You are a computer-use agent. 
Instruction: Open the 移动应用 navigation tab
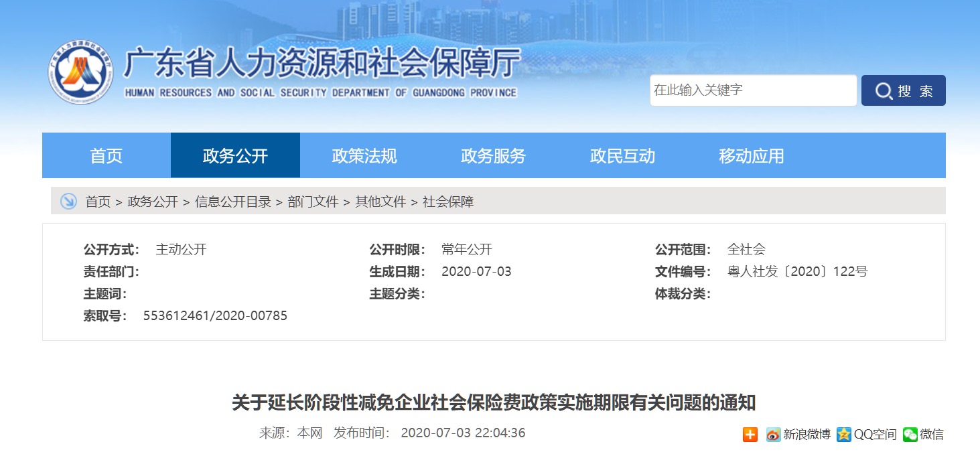coord(751,156)
